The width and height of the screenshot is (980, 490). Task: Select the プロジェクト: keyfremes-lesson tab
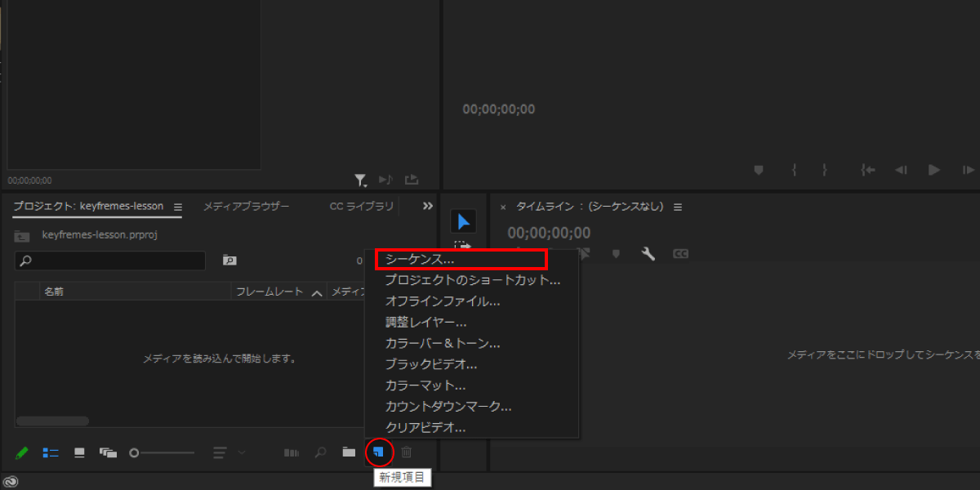[x=88, y=207]
